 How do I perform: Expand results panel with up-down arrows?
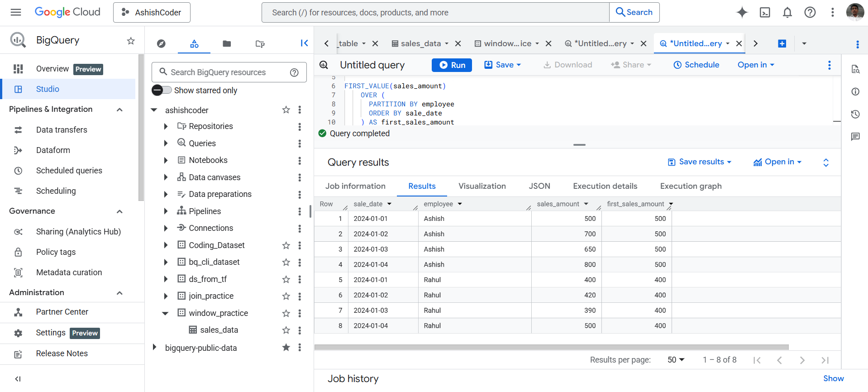[826, 163]
